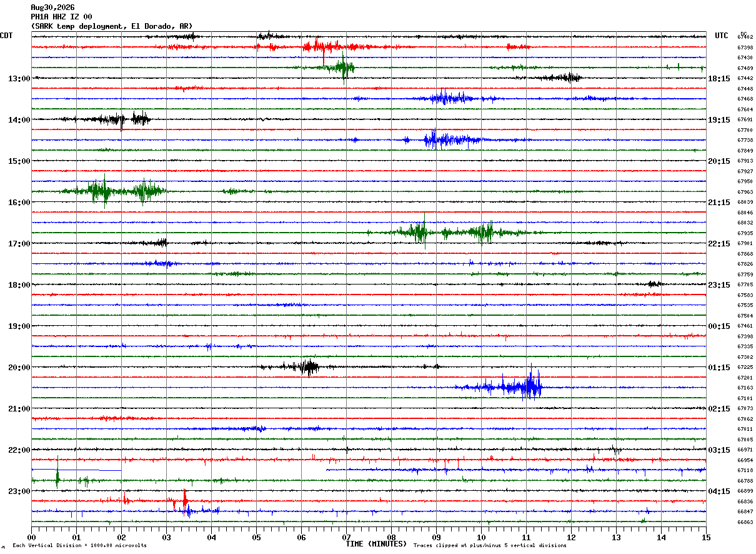Viewport: 756px width, 554px height.
Task: Click the Each Vertical Division scale note
Action: (x=79, y=545)
